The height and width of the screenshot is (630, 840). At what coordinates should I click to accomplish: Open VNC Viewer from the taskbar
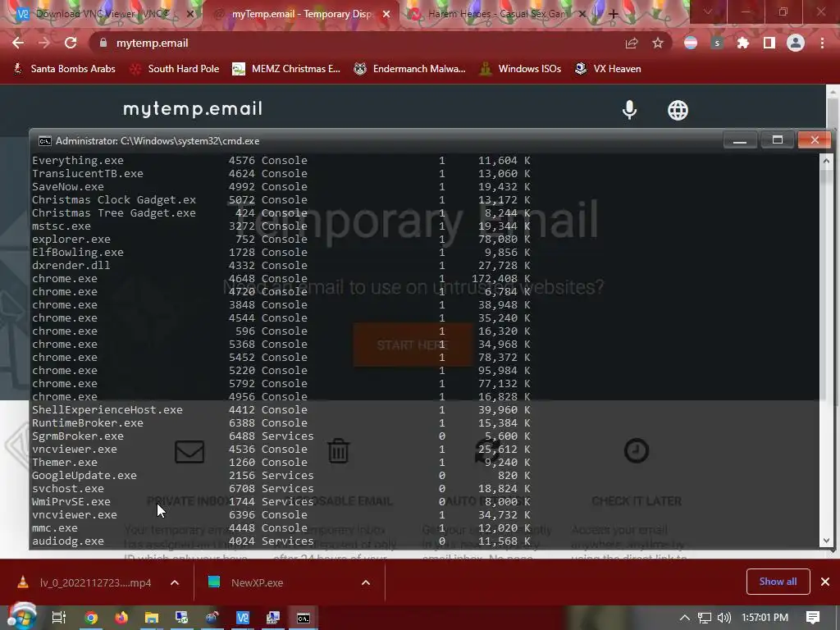pos(243,618)
